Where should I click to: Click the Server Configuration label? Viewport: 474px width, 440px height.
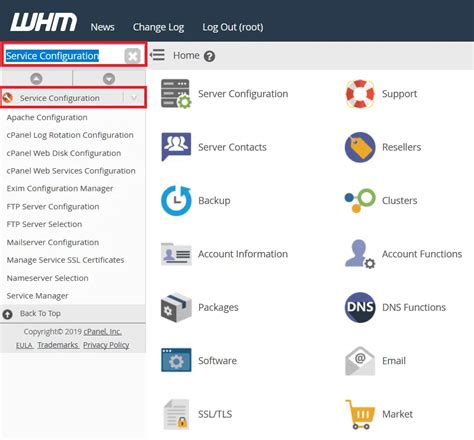pyautogui.click(x=243, y=94)
